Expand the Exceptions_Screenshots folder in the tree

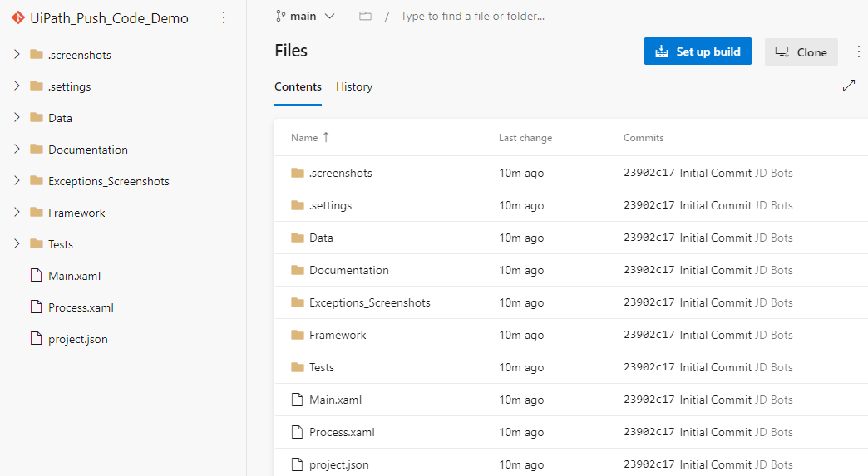(x=17, y=180)
